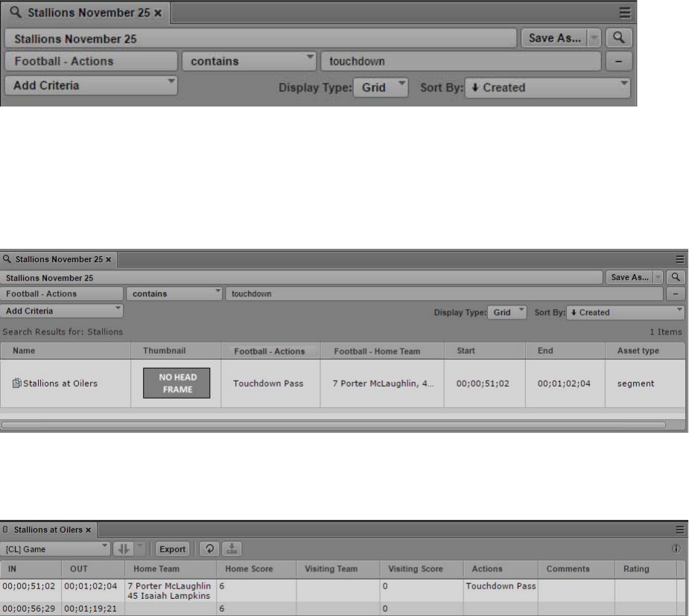Click the touchdown search field in the top pane
Image resolution: width=689 pixels, height=616 pixels.
pyautogui.click(x=460, y=62)
